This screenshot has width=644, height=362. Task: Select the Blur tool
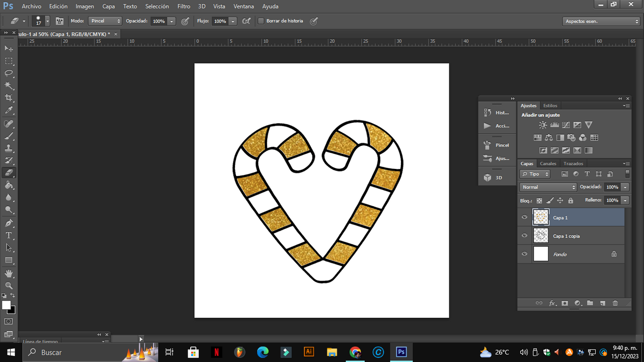tap(9, 198)
